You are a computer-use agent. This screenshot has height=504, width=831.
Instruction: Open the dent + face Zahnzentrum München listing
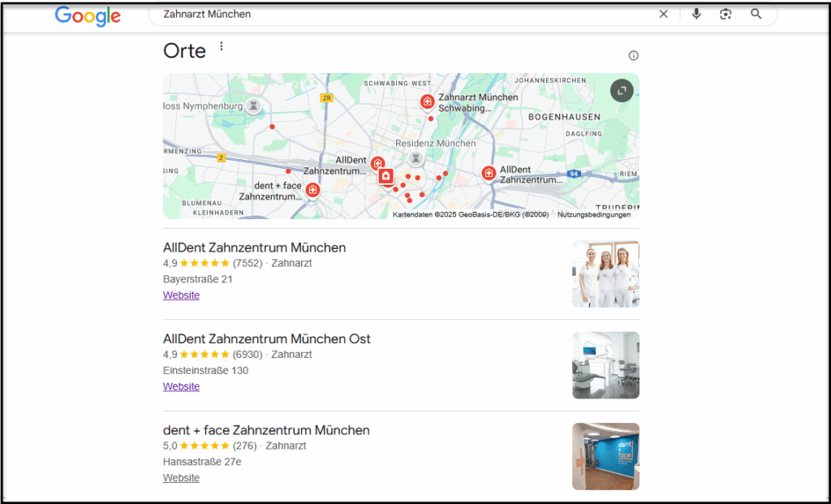266,430
